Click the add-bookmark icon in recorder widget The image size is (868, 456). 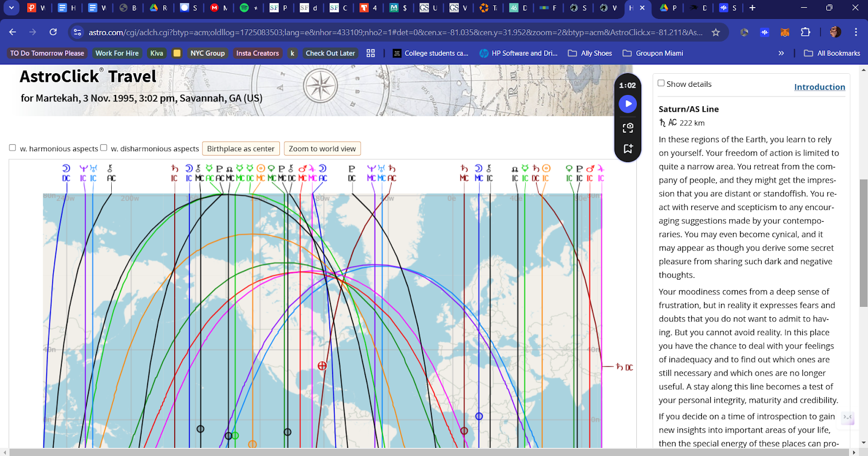coord(628,149)
